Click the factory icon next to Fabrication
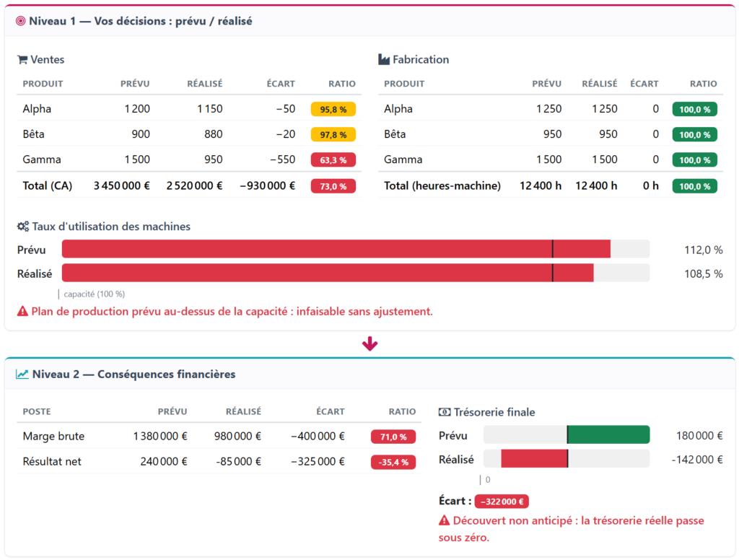This screenshot has height=560, width=739. click(x=384, y=59)
